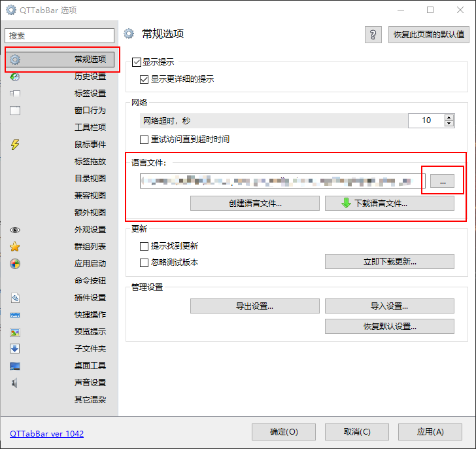This screenshot has height=449, width=476.
Task: Increase network timeout with up arrow
Action: point(449,117)
